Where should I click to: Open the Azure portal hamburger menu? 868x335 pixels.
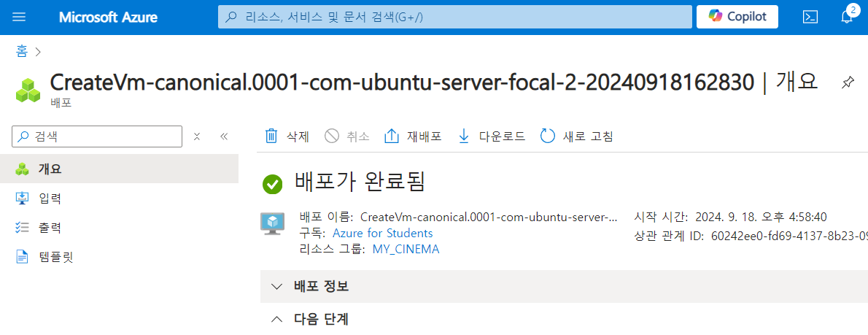click(x=19, y=18)
